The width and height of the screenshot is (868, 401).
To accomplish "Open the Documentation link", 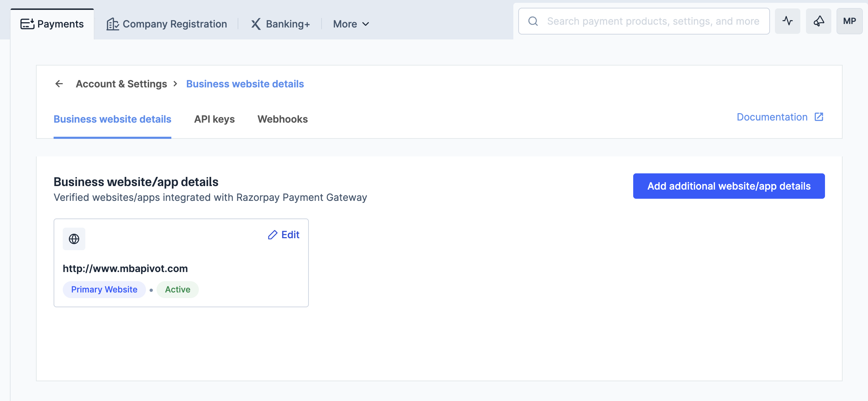I will click(x=772, y=117).
